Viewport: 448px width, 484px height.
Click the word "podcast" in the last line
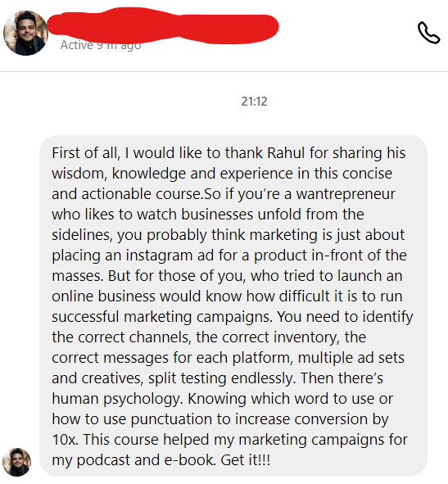click(x=103, y=460)
